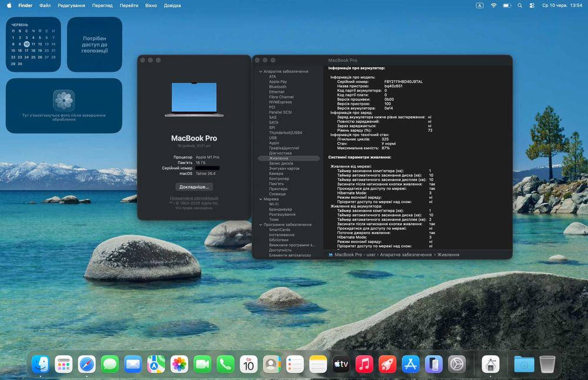Launch Maps from the Dock
The width and height of the screenshot is (588, 380).
click(x=156, y=364)
